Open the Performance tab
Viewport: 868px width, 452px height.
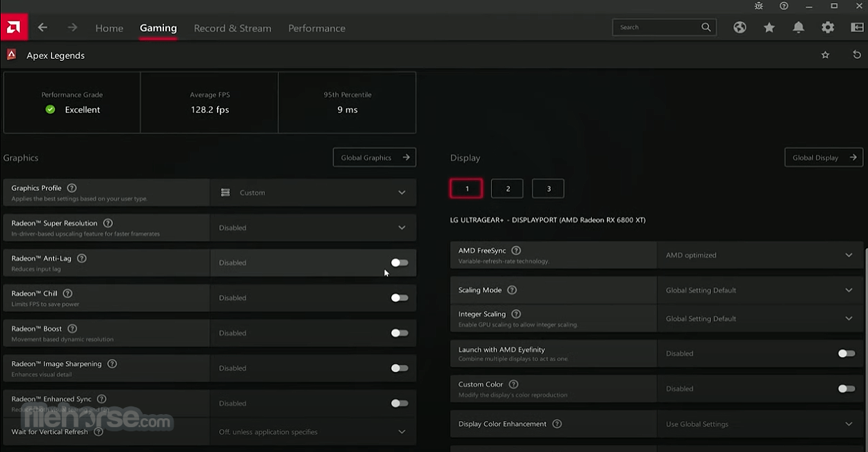(x=317, y=28)
